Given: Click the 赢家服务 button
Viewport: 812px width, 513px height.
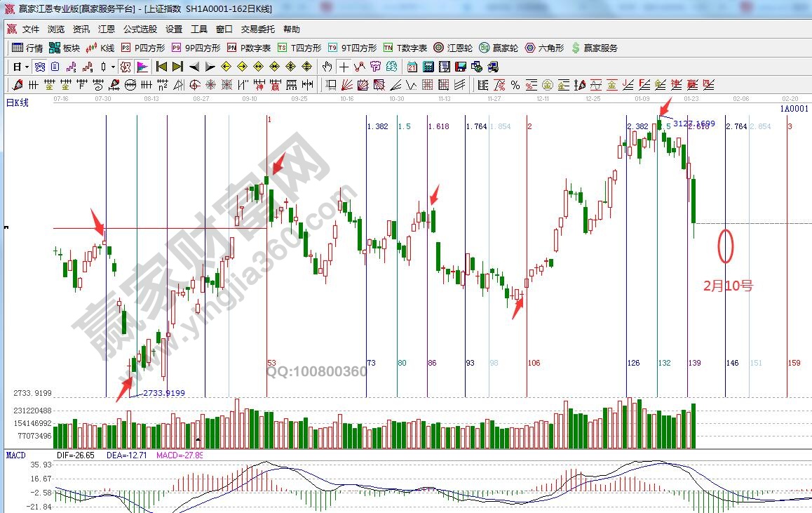Looking at the screenshot, I should tap(595, 48).
